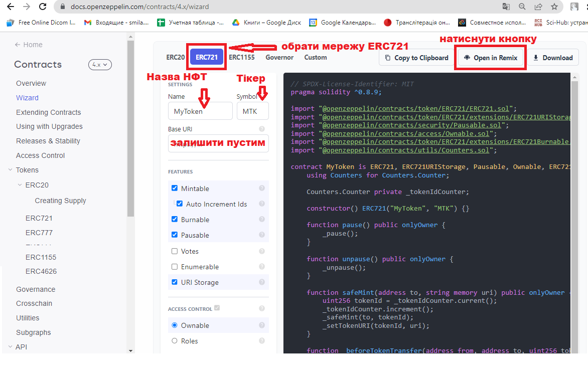Switch to the ERC1155 tab

242,57
